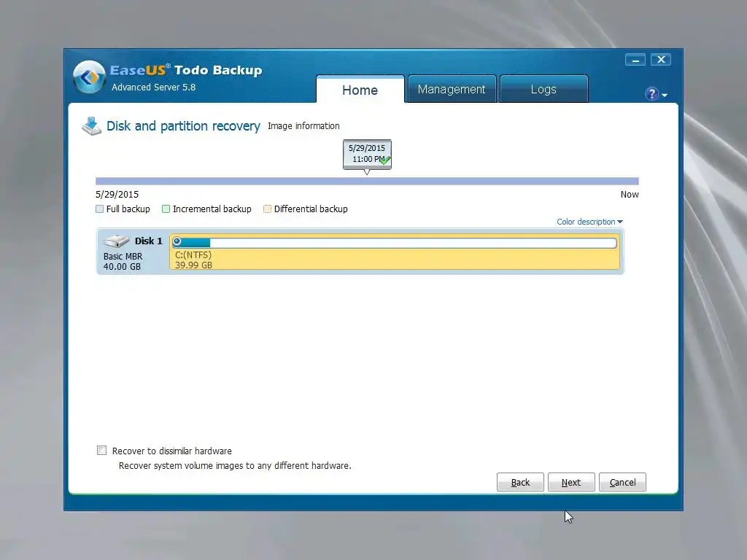Click the backup timeline bar

(x=367, y=181)
